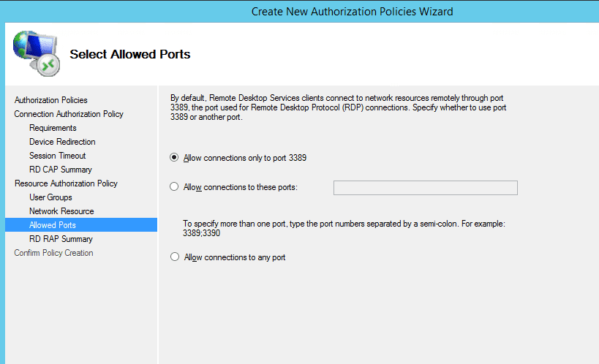The image size is (599, 364).
Task: Navigate to Network Resource step
Action: point(61,211)
